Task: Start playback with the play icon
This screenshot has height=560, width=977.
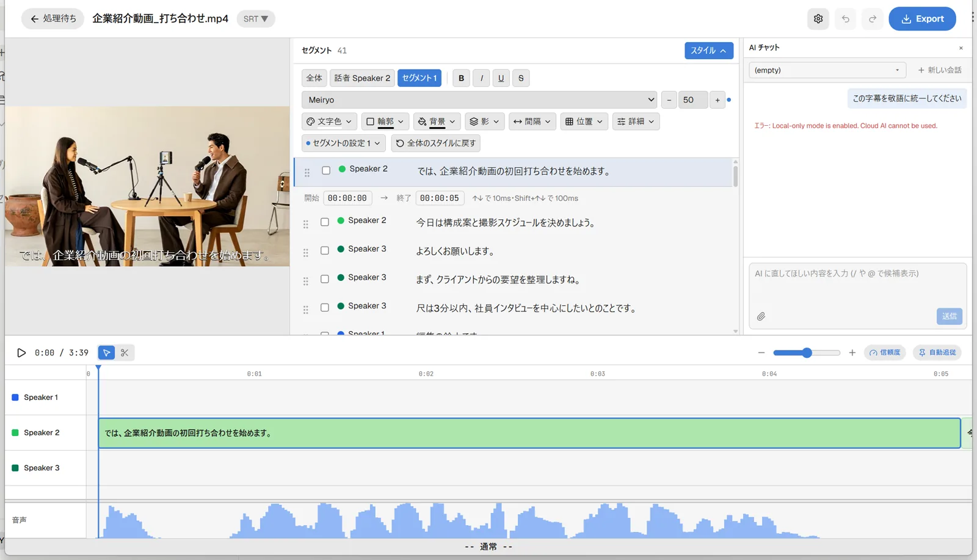Action: tap(21, 353)
